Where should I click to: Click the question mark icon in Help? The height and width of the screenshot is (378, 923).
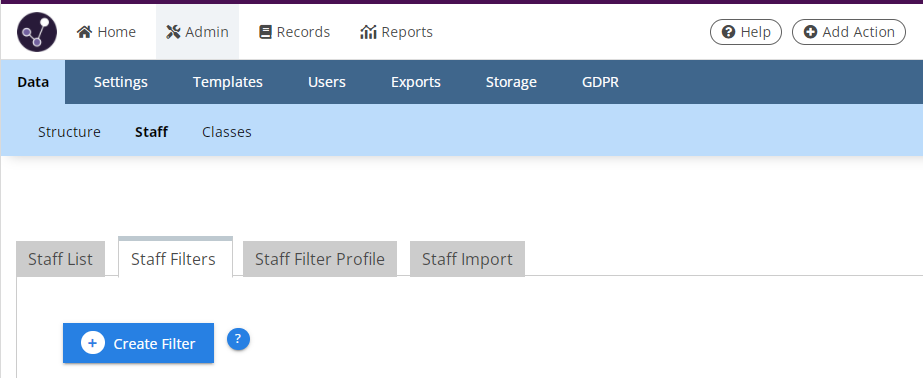pos(728,32)
